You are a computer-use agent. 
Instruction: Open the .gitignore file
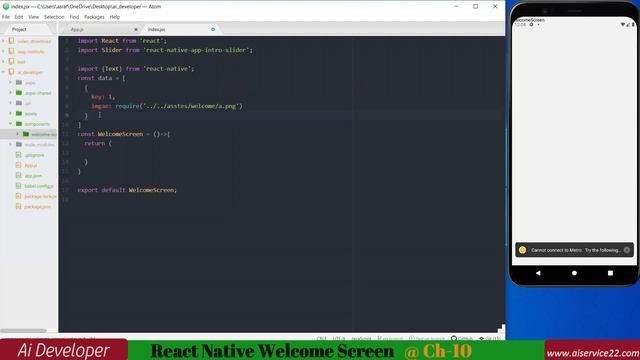(34, 155)
